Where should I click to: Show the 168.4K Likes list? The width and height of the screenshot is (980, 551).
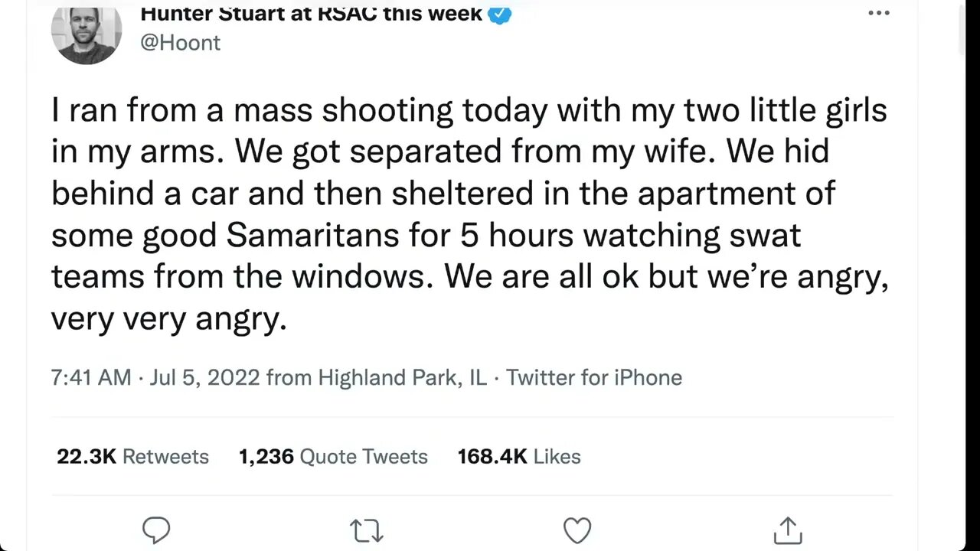[x=519, y=457]
